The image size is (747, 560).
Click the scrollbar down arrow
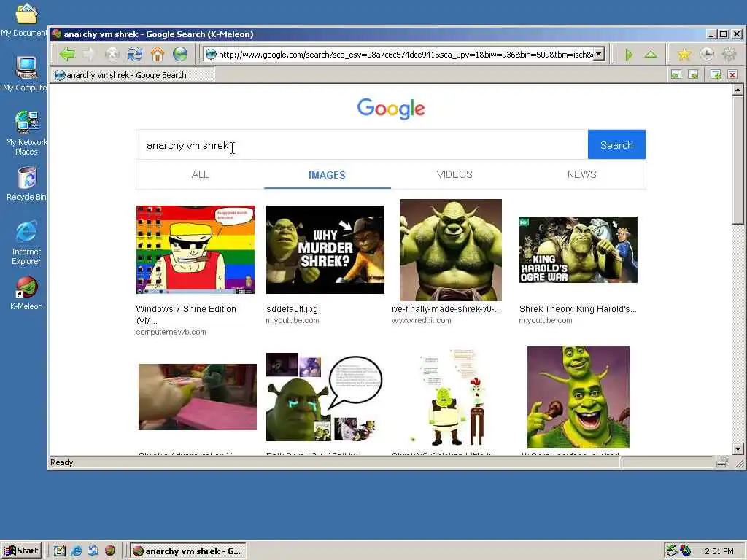pos(738,449)
